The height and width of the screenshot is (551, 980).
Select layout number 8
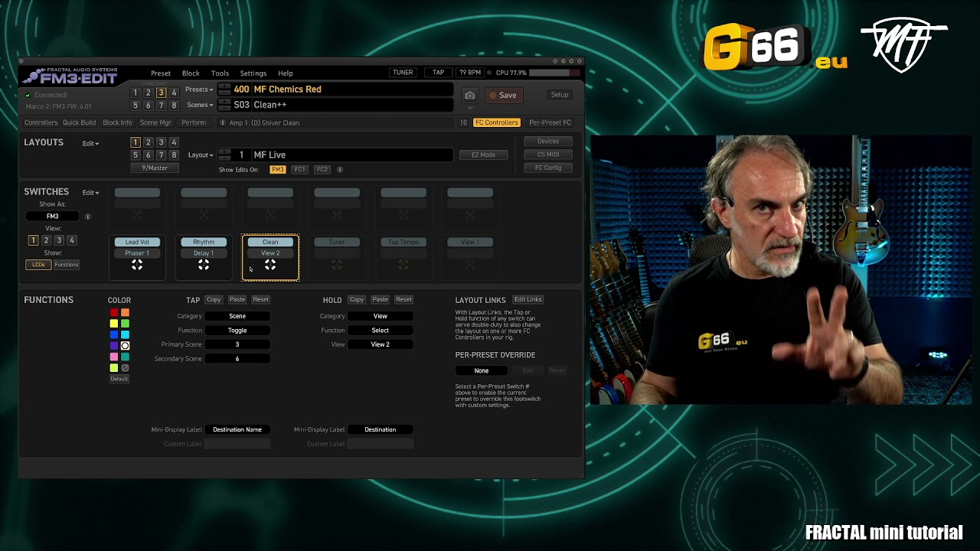tap(174, 155)
